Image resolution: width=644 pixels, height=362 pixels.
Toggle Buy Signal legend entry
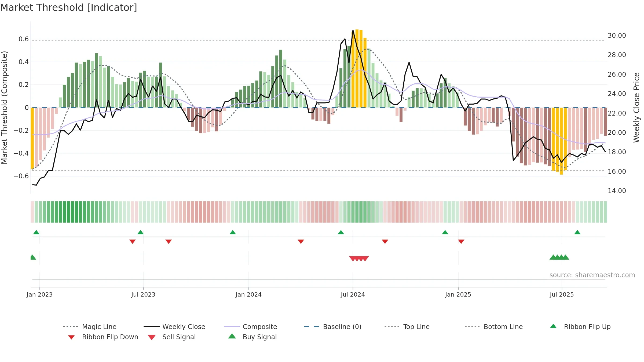252,337
